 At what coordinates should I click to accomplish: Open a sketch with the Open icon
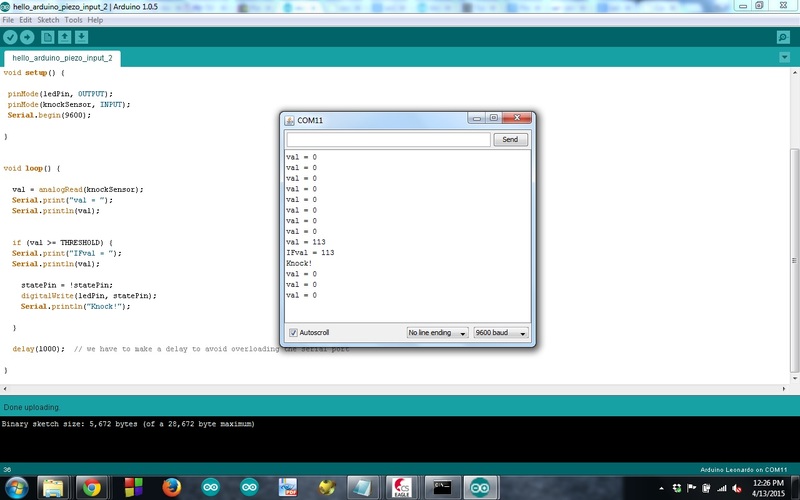tap(64, 37)
